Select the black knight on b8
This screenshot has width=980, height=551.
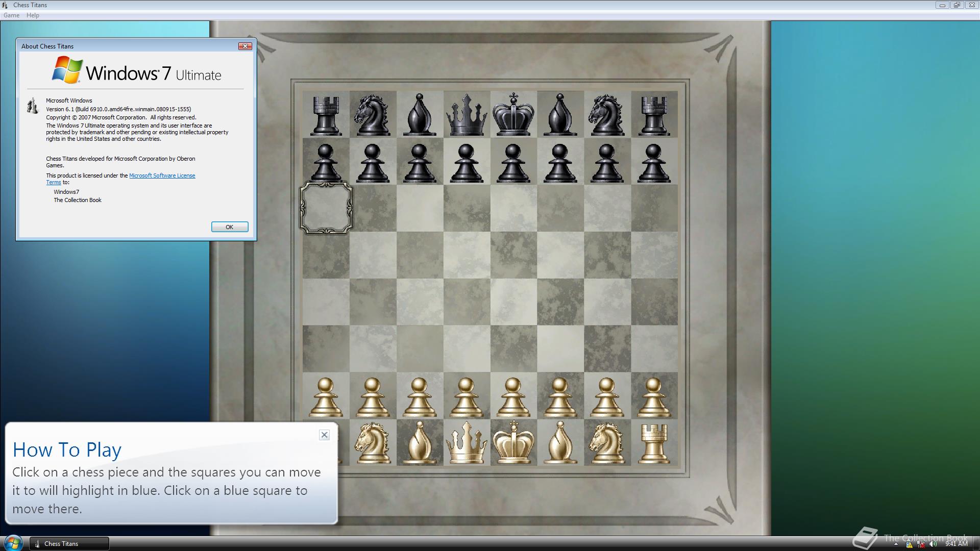click(372, 114)
